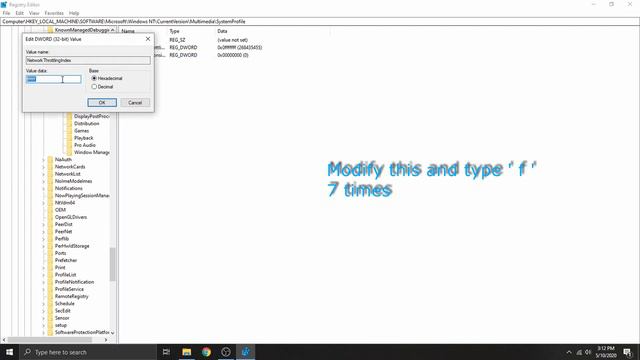The image size is (640, 360).
Task: Click the folder icon of Ports key
Action: tap(50, 253)
